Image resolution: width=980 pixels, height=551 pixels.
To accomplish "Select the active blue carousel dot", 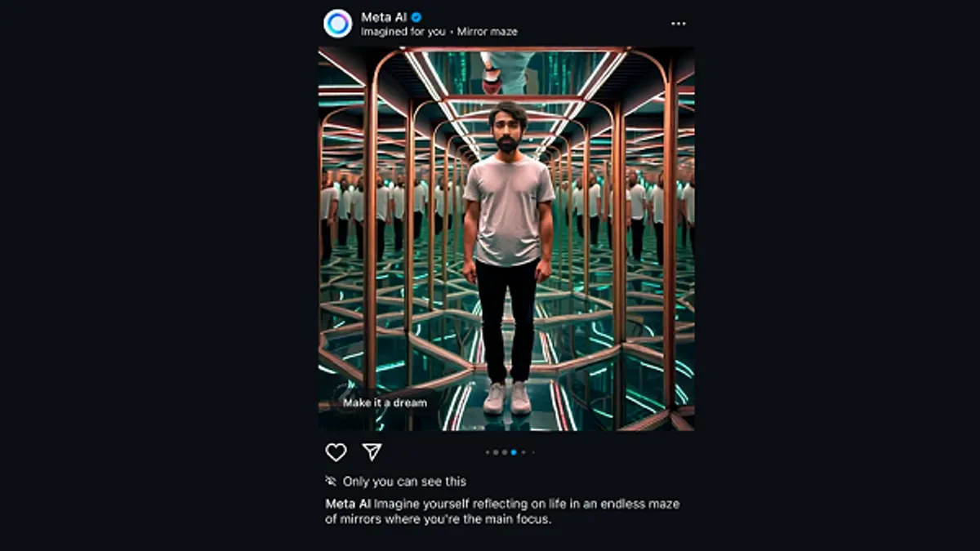I will [x=514, y=452].
